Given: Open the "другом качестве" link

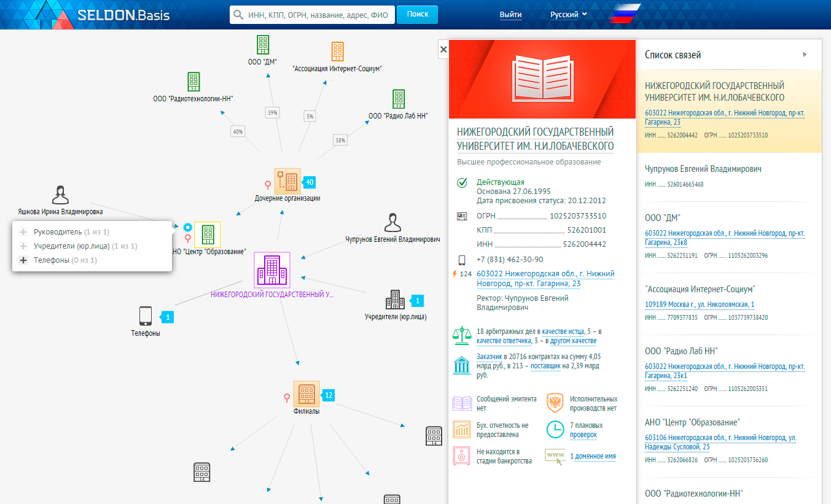Looking at the screenshot, I should click(x=574, y=341).
